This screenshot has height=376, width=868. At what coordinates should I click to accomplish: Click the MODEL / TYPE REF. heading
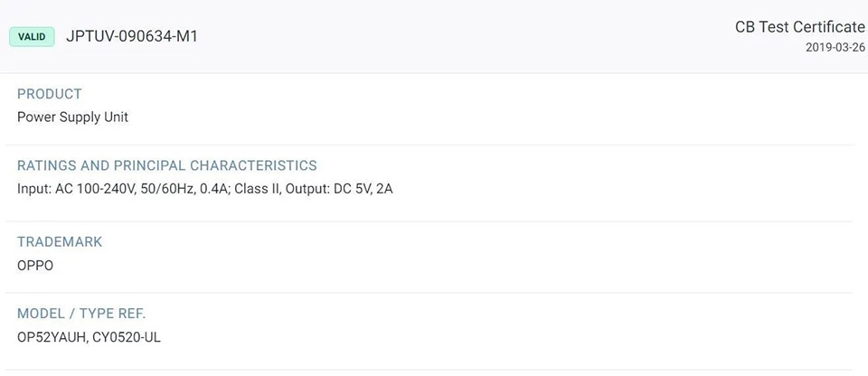coord(81,314)
